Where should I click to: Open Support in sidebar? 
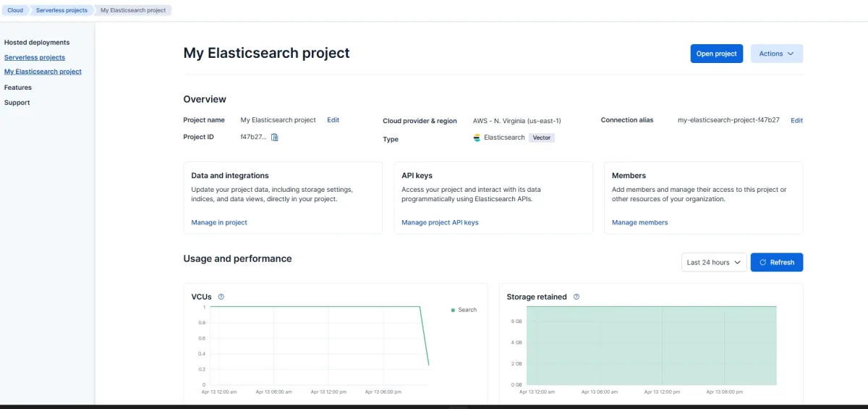[17, 103]
